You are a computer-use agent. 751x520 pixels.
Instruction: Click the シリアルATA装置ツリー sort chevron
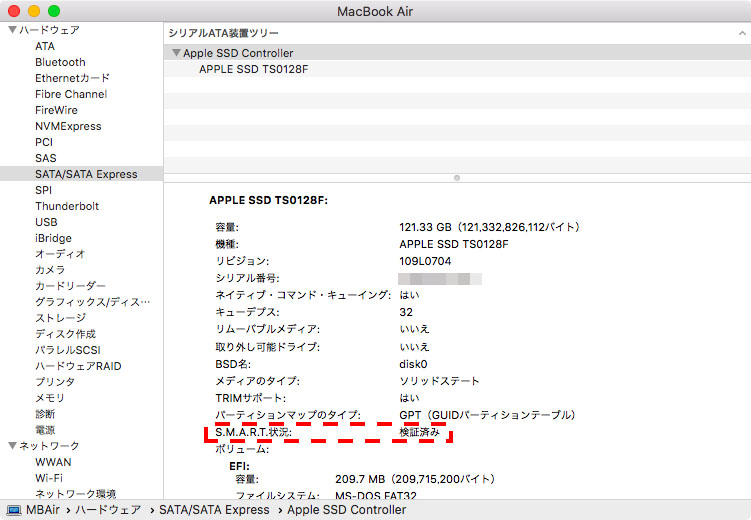tap(742, 33)
